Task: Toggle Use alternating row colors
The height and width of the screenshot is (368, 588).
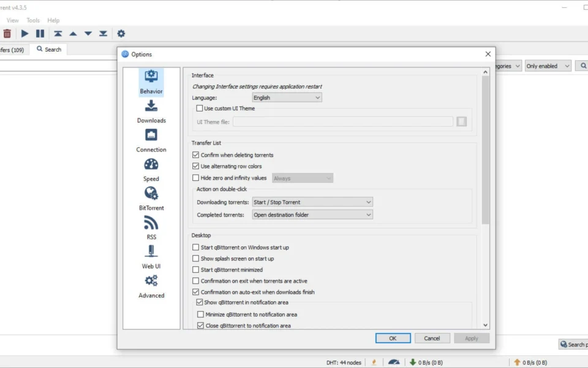Action: click(x=195, y=166)
